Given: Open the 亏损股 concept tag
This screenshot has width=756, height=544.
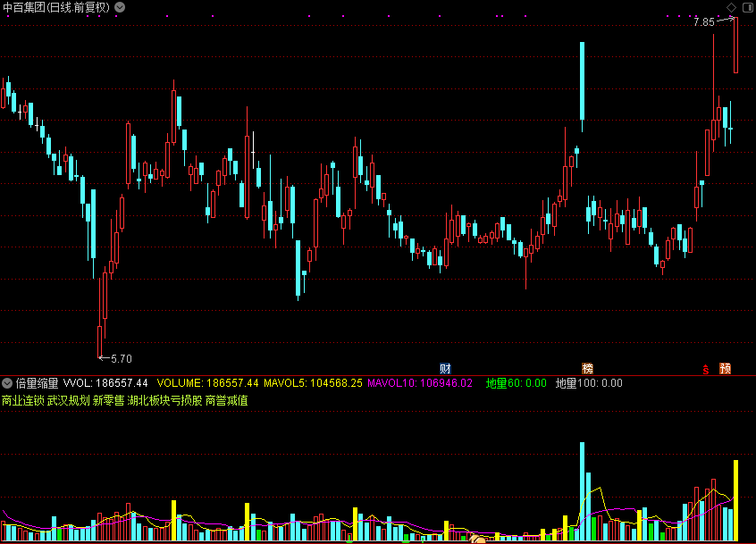Looking at the screenshot, I should point(186,400).
